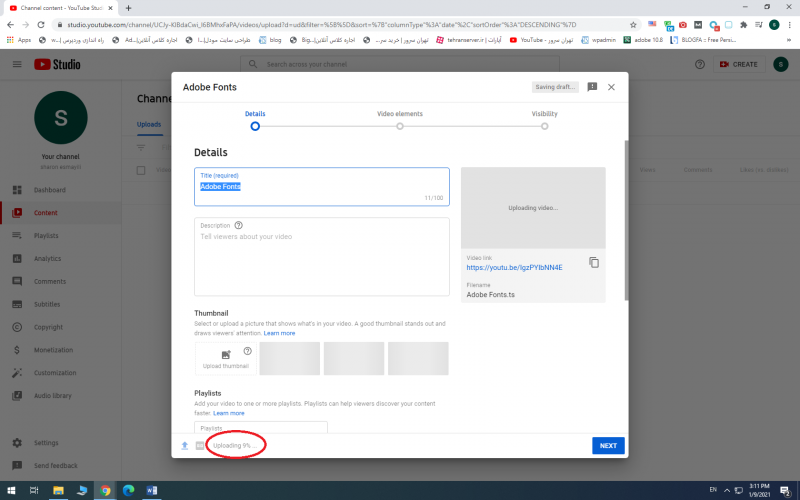Close the Adobe Fonts upload dialog

click(x=611, y=87)
